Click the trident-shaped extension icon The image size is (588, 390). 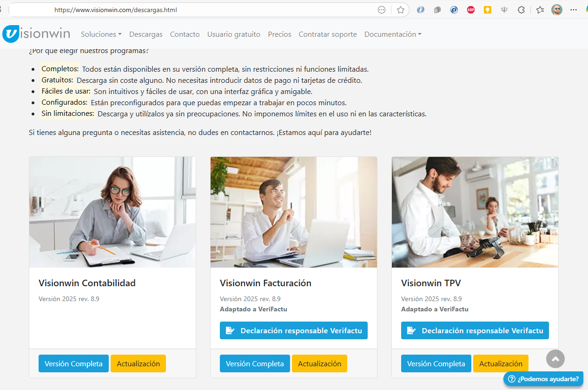(x=504, y=10)
